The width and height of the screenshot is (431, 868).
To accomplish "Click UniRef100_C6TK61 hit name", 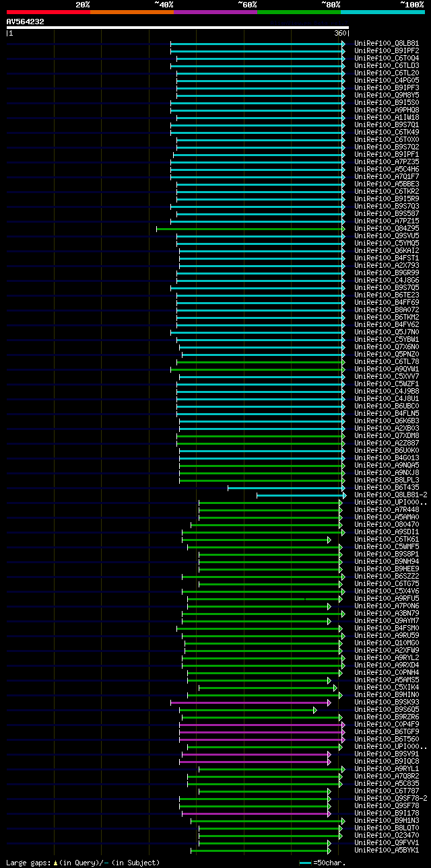I will [387, 540].
